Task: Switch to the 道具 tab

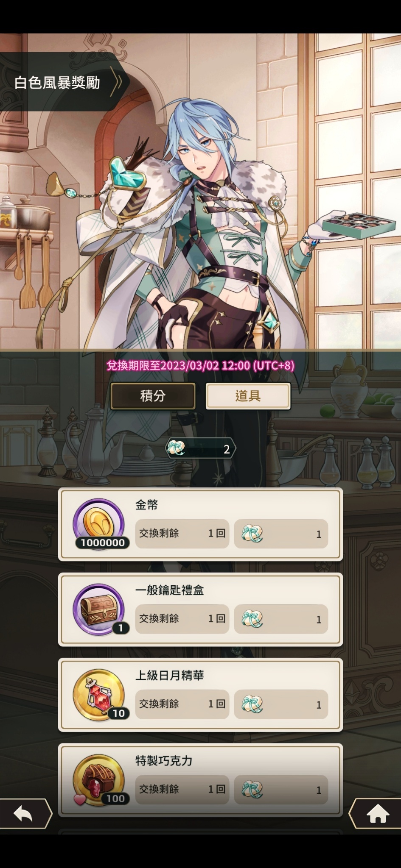Action: pos(248,396)
